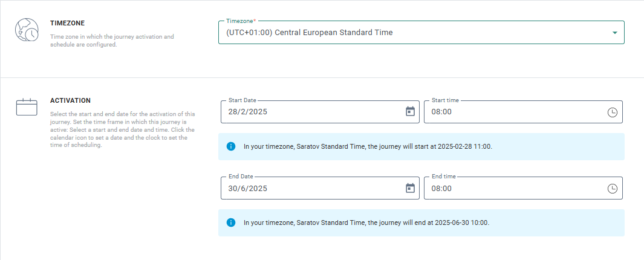644x260 pixels.
Task: Click the calendar icon beside ACTIVATION heading
Action: (x=27, y=108)
